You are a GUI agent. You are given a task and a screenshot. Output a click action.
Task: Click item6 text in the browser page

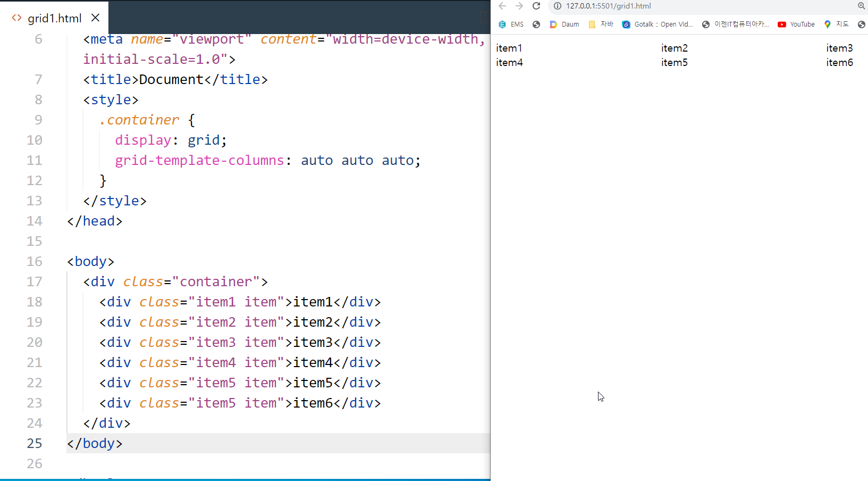pos(840,62)
